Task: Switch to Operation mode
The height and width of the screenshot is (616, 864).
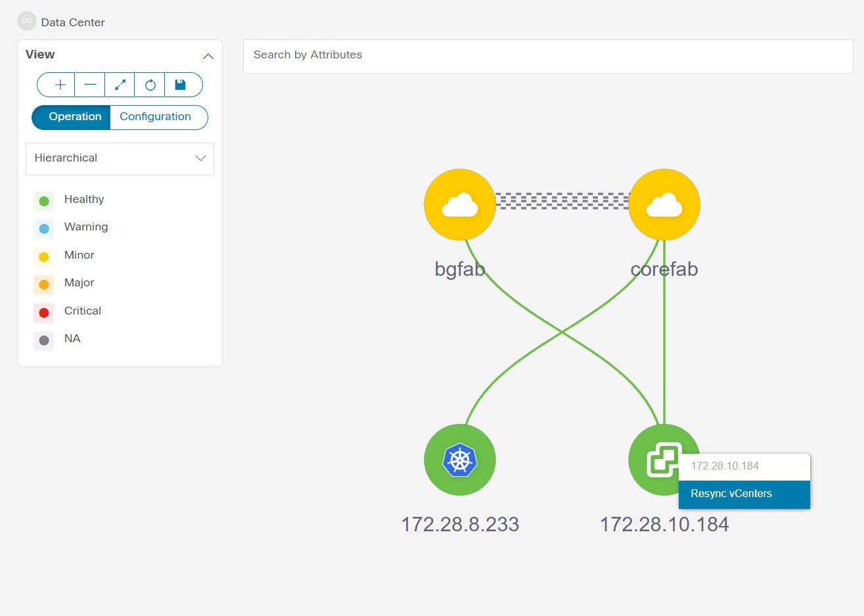Action: [72, 118]
